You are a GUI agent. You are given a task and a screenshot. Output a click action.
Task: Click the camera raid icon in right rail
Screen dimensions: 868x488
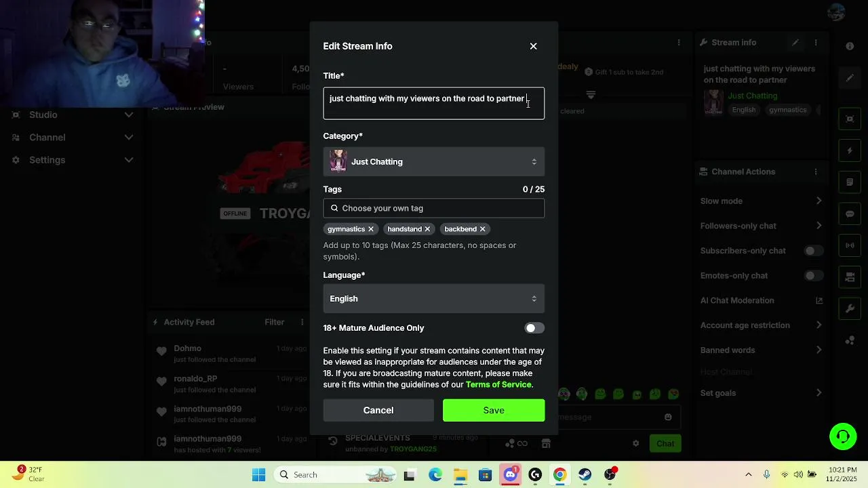tap(850, 277)
